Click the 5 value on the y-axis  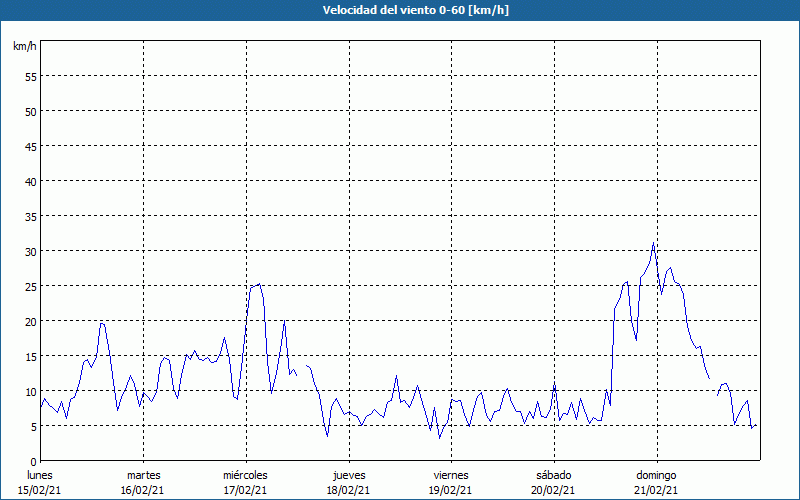click(x=34, y=427)
